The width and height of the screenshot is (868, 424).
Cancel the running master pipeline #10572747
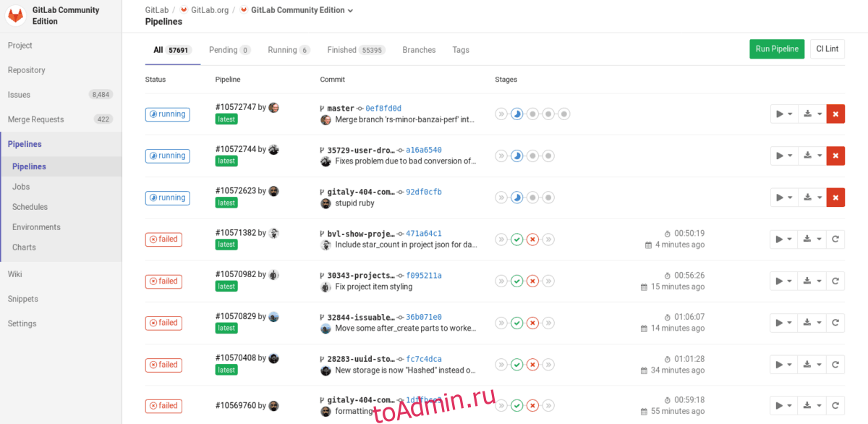835,114
